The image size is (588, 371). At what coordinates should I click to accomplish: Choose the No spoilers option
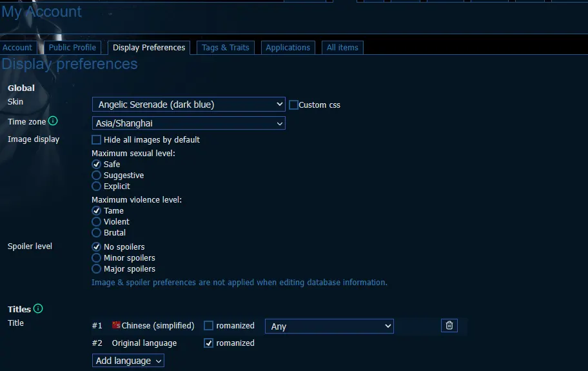96,246
